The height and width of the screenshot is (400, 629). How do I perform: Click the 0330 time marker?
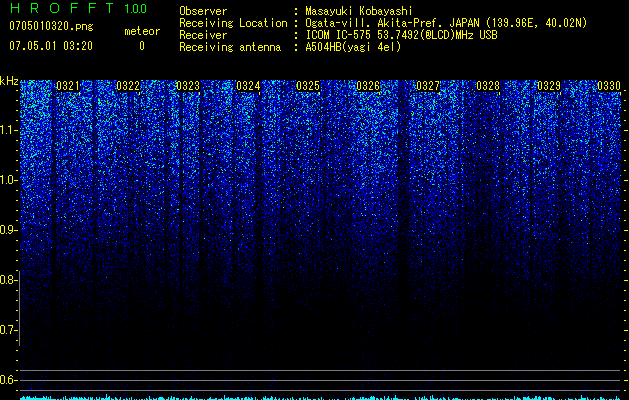pos(609,86)
